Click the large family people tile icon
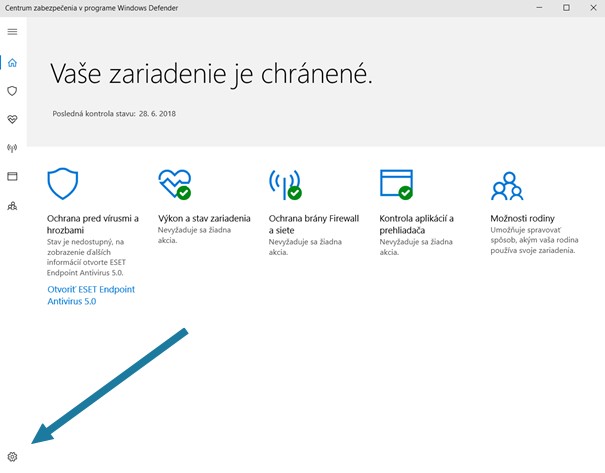605x473 pixels. click(x=507, y=184)
